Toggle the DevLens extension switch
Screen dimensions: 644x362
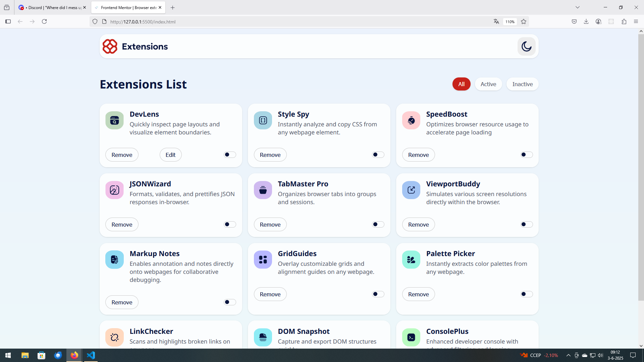click(230, 155)
